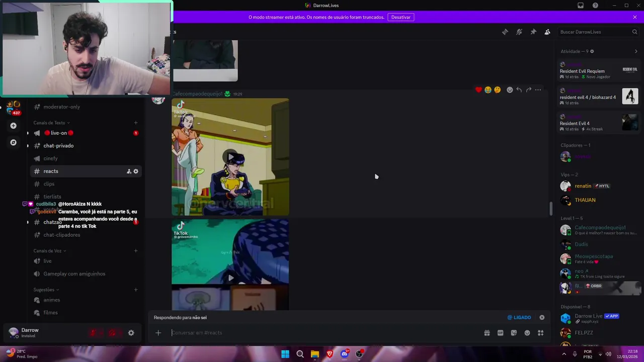
Task: Open the Resident Evil Requiem activity card
Action: click(599, 70)
